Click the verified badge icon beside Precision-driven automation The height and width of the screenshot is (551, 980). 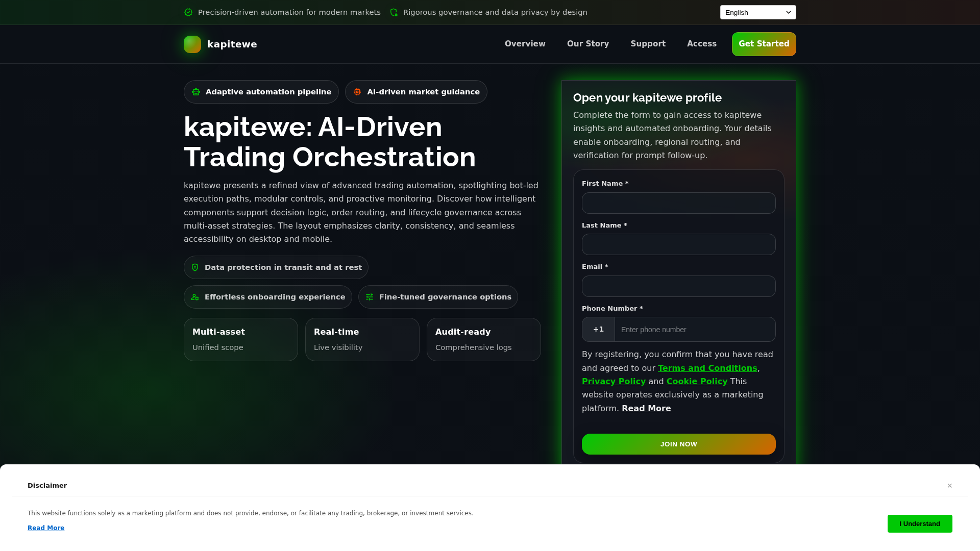pos(188,12)
